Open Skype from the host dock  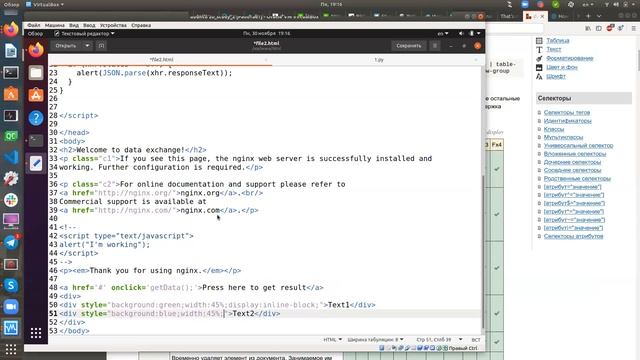[11, 285]
